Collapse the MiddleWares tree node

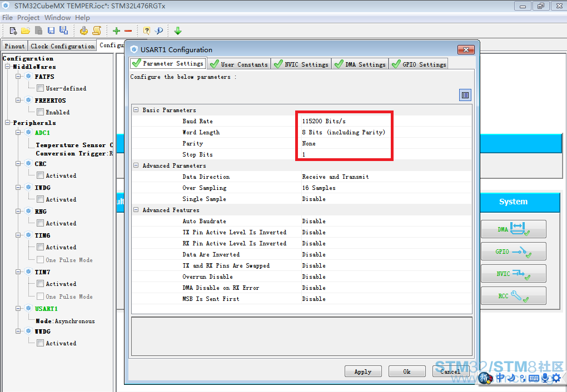tap(8, 67)
